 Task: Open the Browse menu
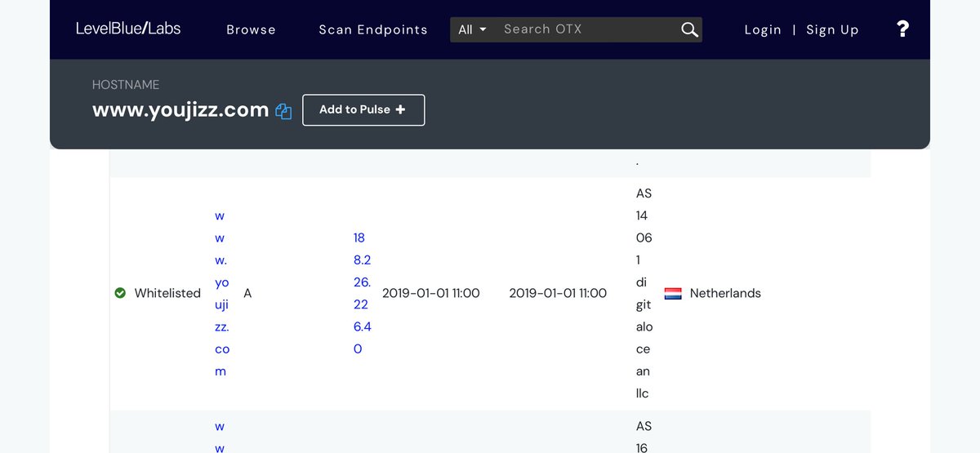[251, 29]
